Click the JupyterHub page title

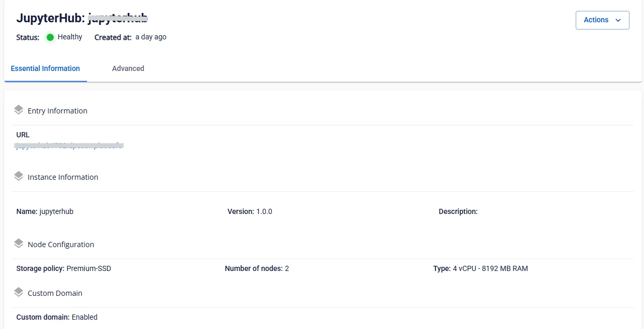click(x=82, y=18)
